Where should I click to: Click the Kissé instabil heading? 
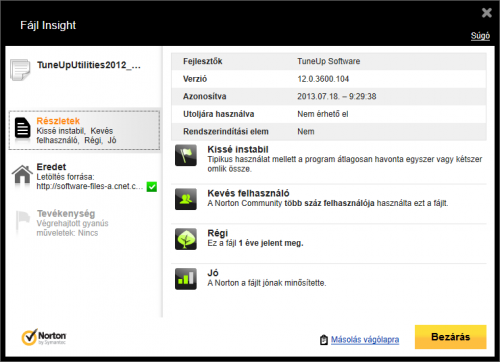[238, 149]
